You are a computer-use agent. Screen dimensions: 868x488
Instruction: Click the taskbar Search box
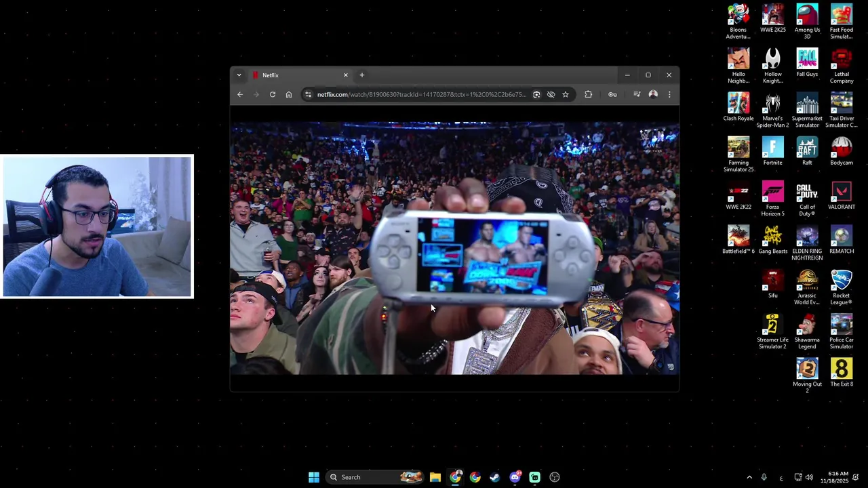(x=375, y=477)
